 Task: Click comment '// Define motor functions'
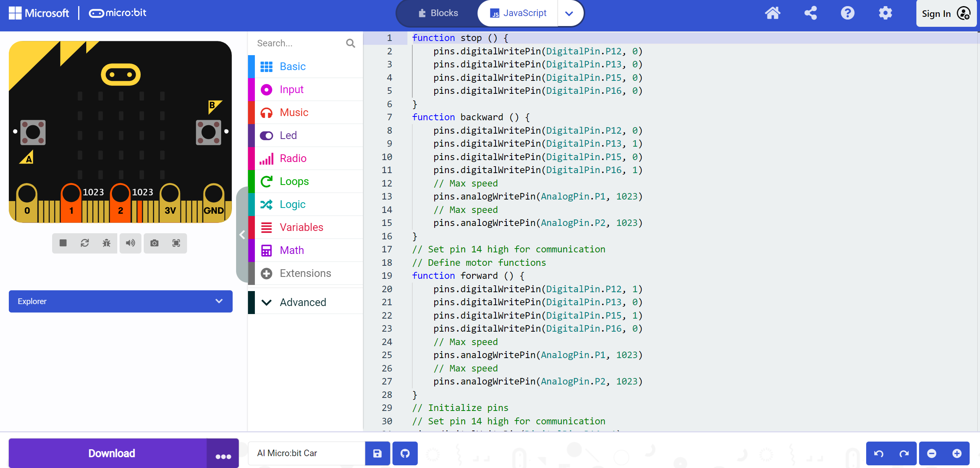coord(479,263)
